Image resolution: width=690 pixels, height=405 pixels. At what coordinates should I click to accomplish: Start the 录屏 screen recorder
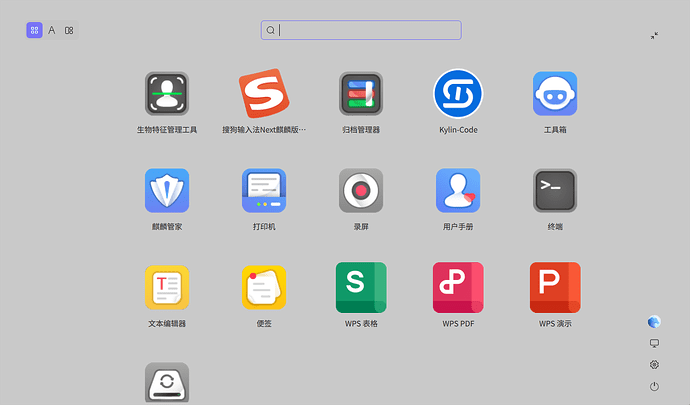(x=361, y=190)
